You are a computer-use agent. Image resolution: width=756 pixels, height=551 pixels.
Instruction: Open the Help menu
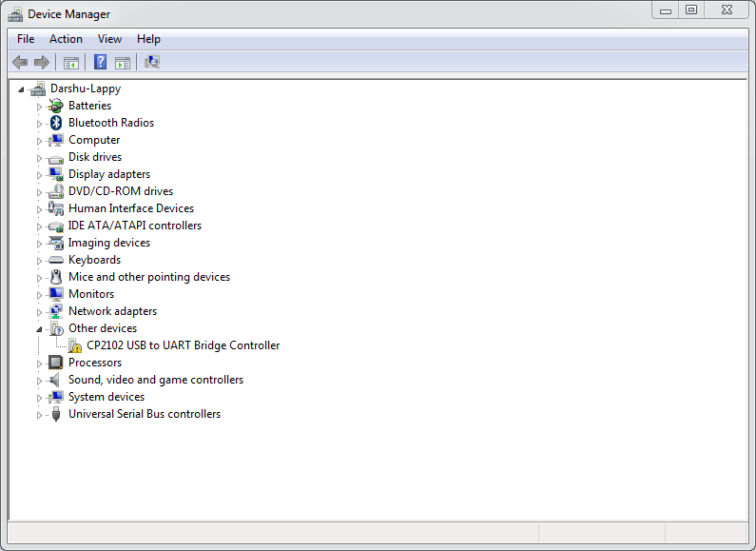(x=148, y=39)
